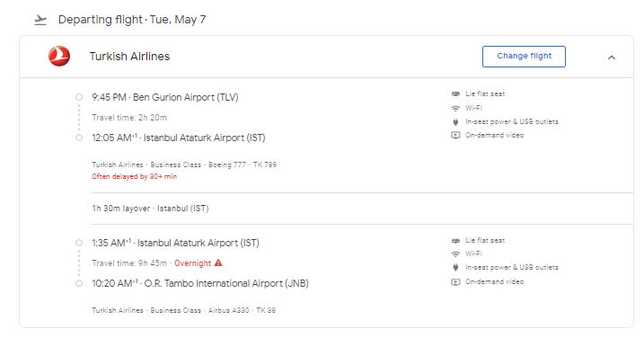The image size is (644, 338).
Task: Click the red Overnight label
Action: (192, 263)
